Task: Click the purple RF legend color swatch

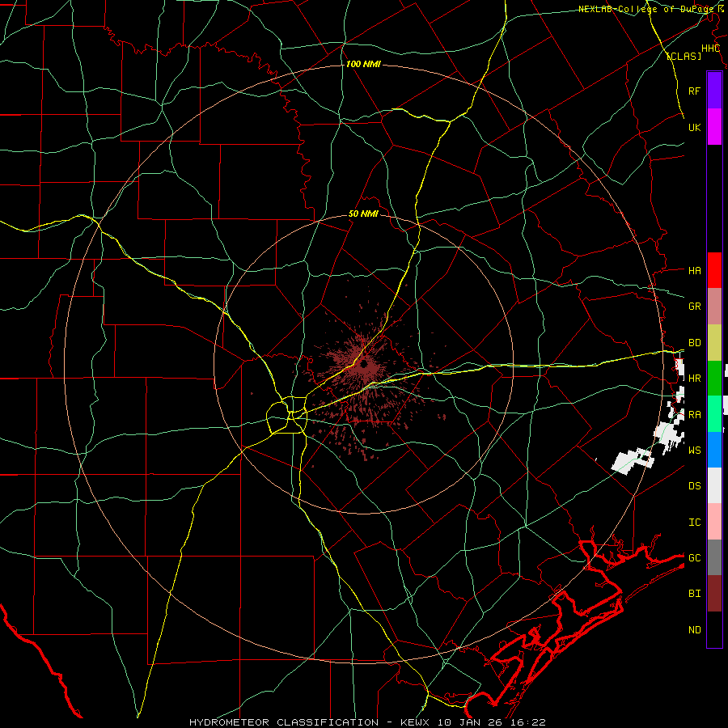Action: pyautogui.click(x=714, y=91)
